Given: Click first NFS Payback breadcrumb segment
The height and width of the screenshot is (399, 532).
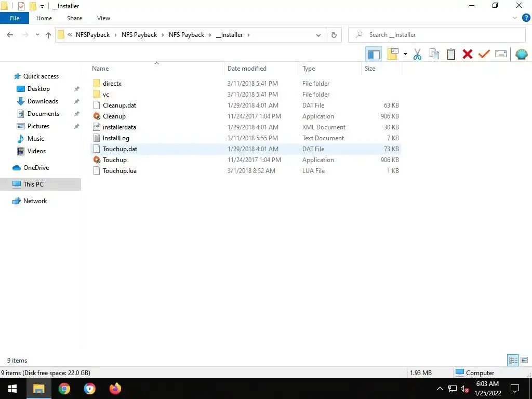Looking at the screenshot, I should 139,35.
